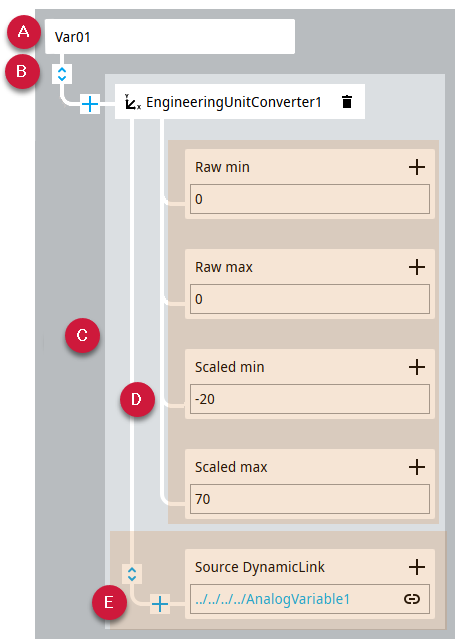458x642 pixels.
Task: Click the Raw min value field
Action: click(x=310, y=199)
